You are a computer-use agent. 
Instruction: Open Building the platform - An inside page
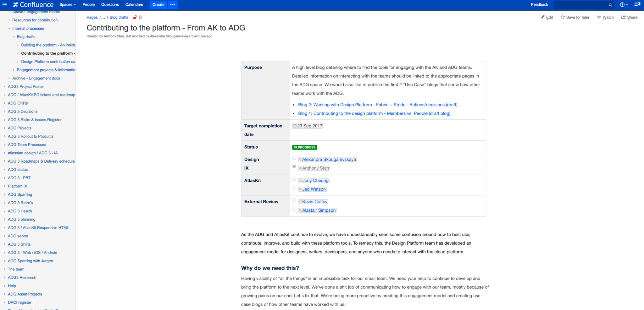point(48,45)
